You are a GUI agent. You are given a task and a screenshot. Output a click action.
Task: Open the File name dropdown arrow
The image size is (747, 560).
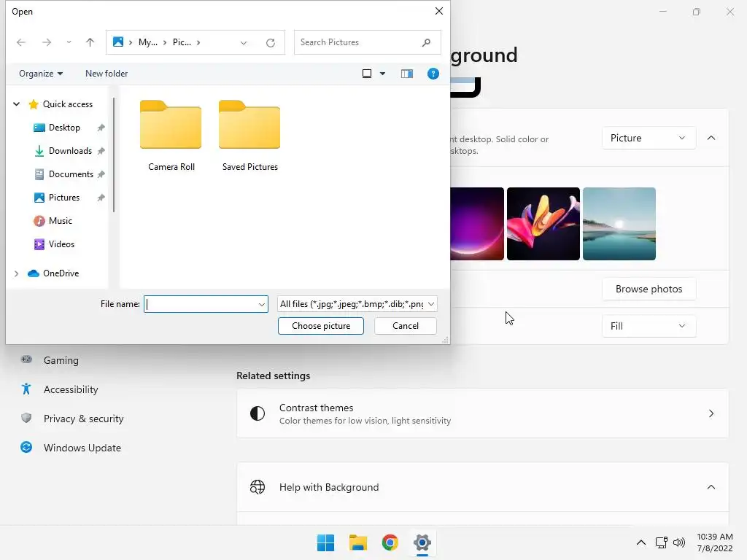tap(262, 304)
